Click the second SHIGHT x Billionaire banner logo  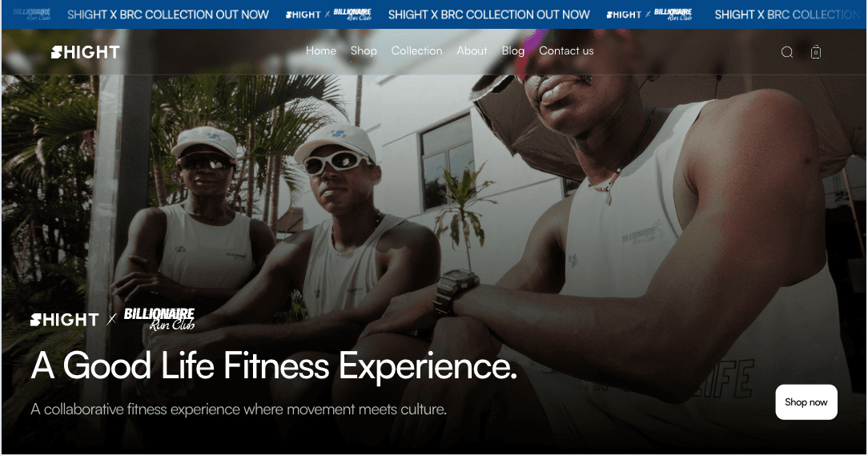[649, 14]
